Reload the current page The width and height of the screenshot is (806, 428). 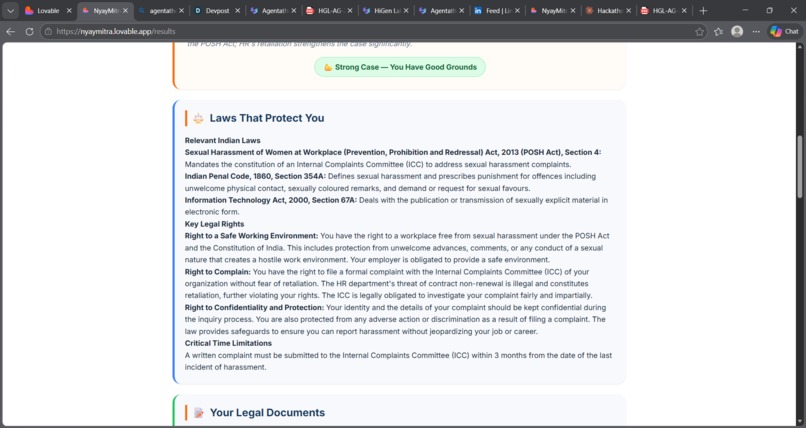pyautogui.click(x=29, y=31)
